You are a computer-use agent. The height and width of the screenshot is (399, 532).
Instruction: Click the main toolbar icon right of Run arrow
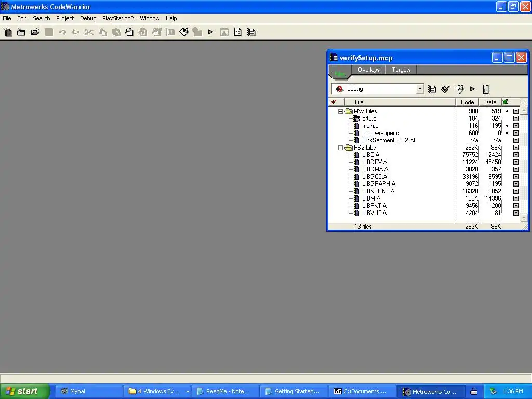coord(224,32)
